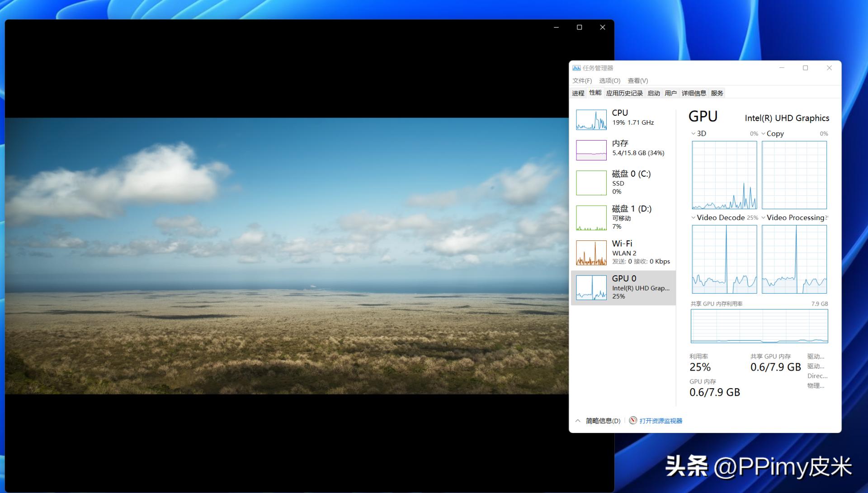This screenshot has width=868, height=493.
Task: Select the memory usage graph thumbnail
Action: (x=591, y=150)
